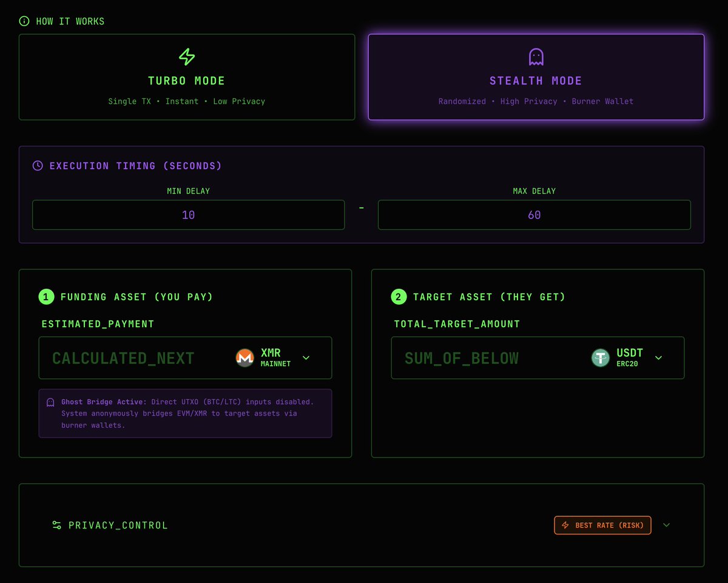The image size is (728, 583).
Task: Click the BEST RATE (RISK) badge
Action: 602,525
